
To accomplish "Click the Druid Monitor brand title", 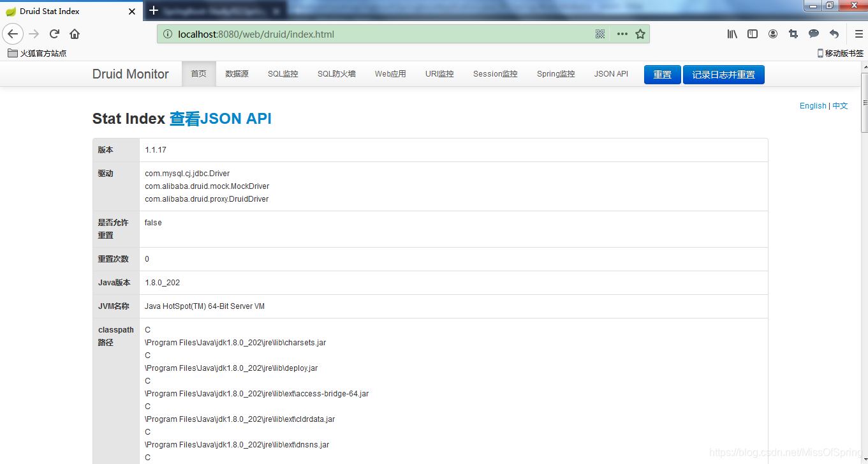I will (x=131, y=74).
